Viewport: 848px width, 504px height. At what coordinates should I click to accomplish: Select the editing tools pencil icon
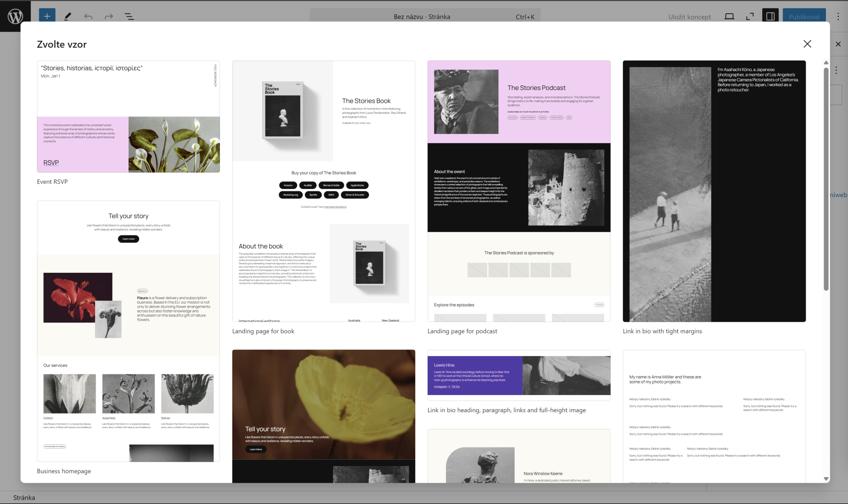coord(68,16)
